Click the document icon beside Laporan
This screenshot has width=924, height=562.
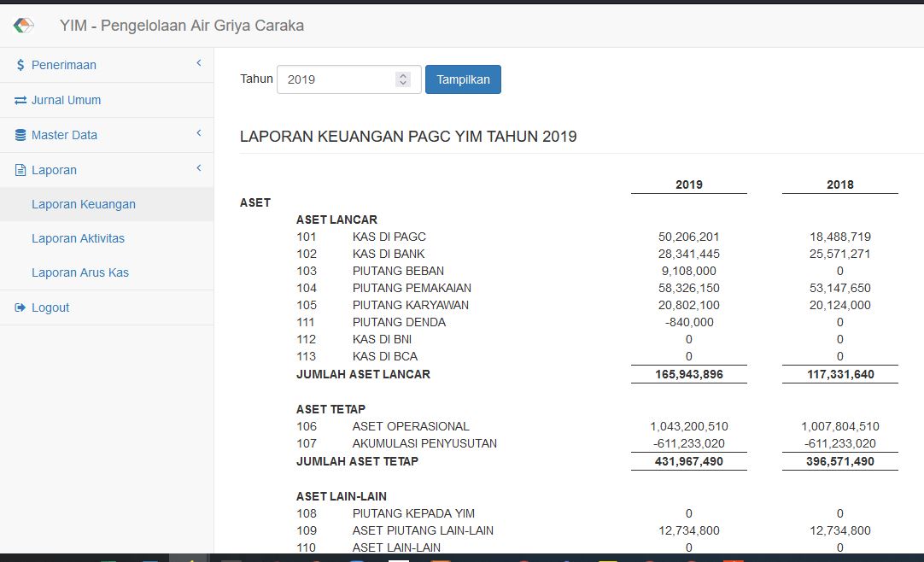[20, 170]
